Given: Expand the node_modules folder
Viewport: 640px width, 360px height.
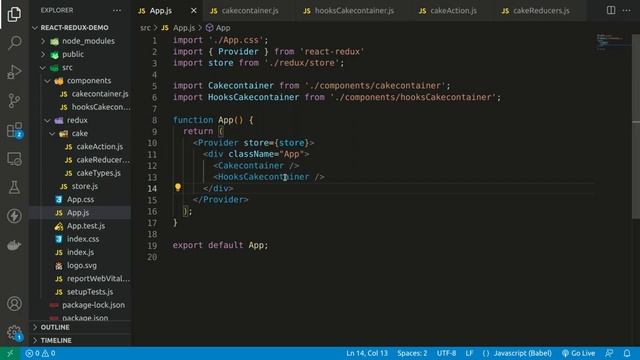Looking at the screenshot, I should coord(80,41).
